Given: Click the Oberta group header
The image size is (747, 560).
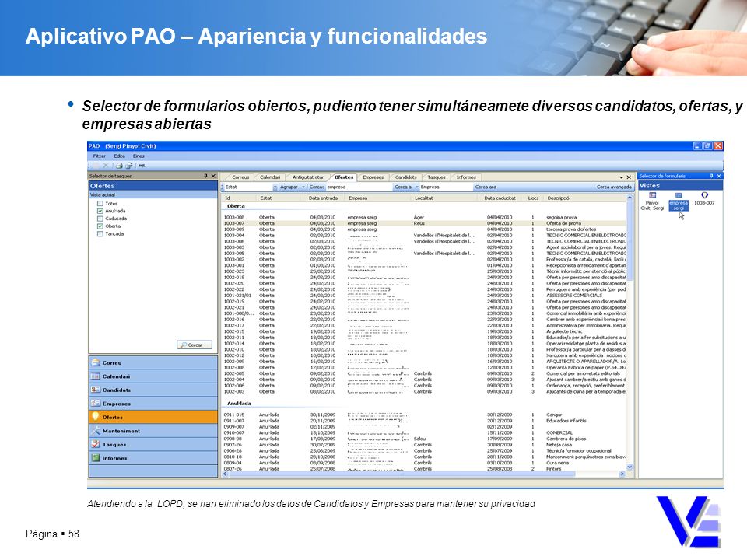Looking at the screenshot, I should (x=236, y=206).
